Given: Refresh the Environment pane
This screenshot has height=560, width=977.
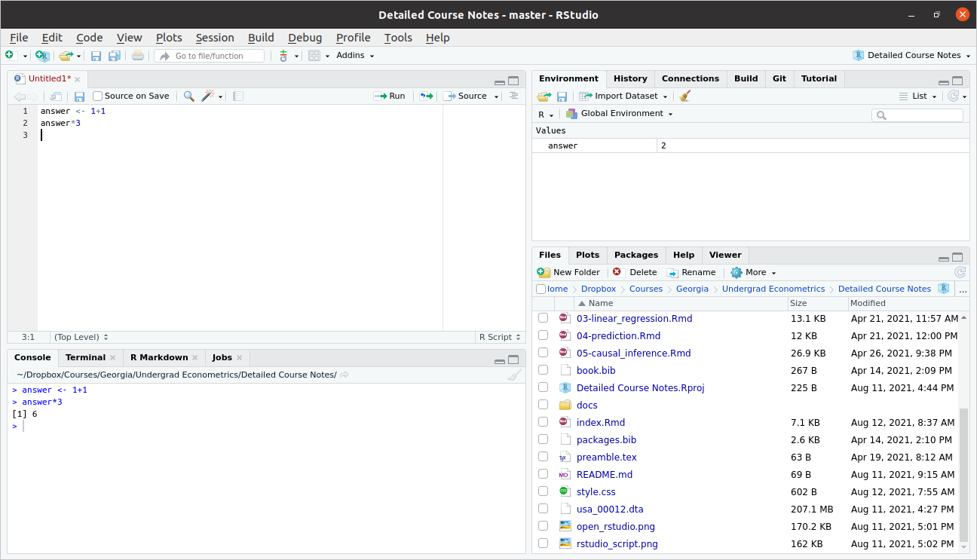Looking at the screenshot, I should click(x=954, y=96).
